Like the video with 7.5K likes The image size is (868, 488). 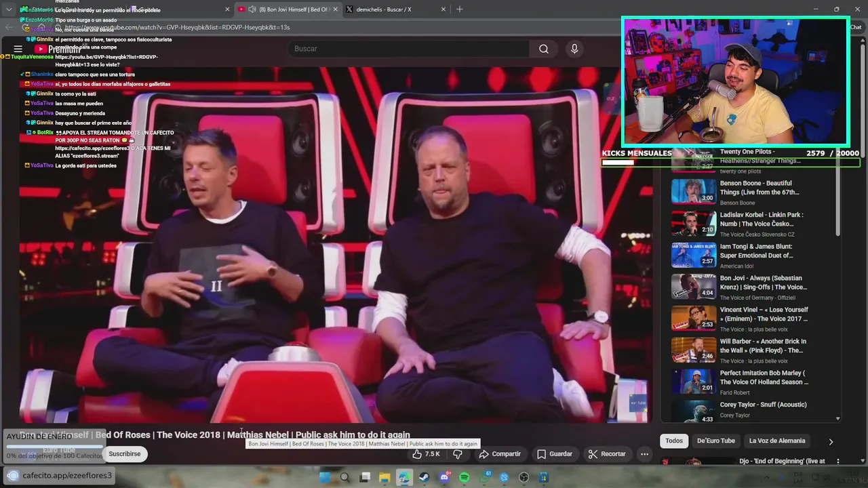[x=426, y=454]
